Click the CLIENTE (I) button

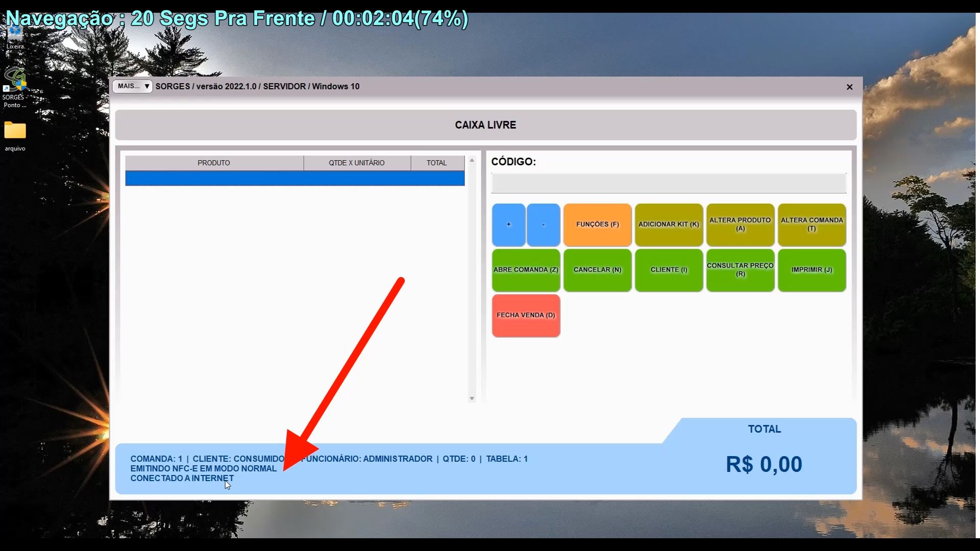tap(669, 270)
